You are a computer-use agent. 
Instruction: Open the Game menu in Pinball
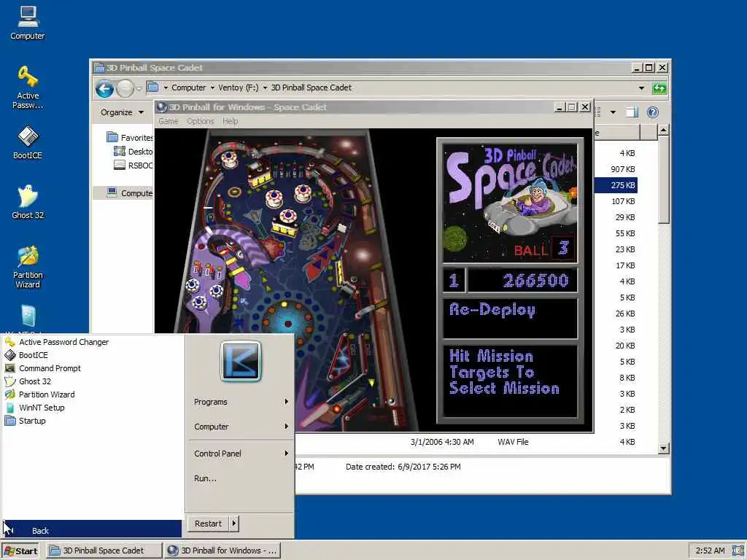[x=169, y=122]
